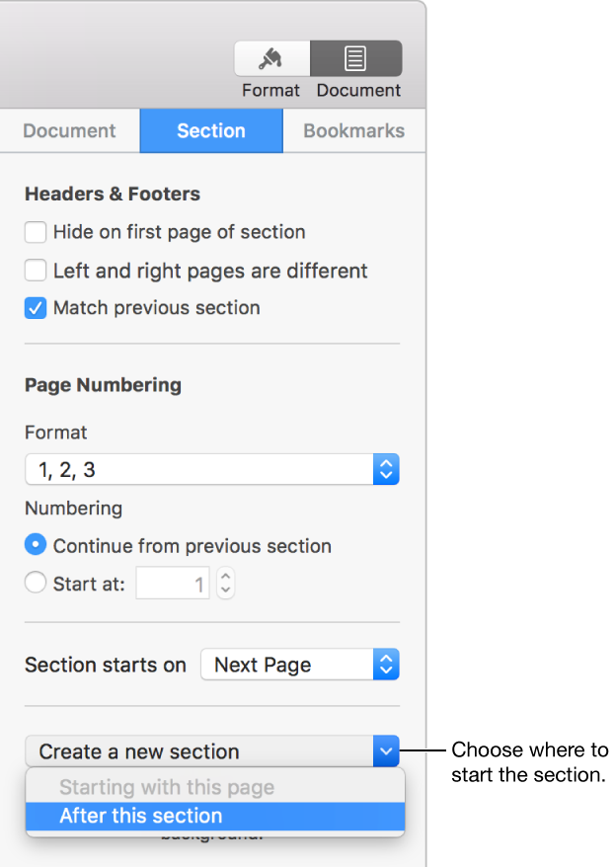616x867 pixels.
Task: Choose After this section from the menu
Action: pyautogui.click(x=140, y=816)
